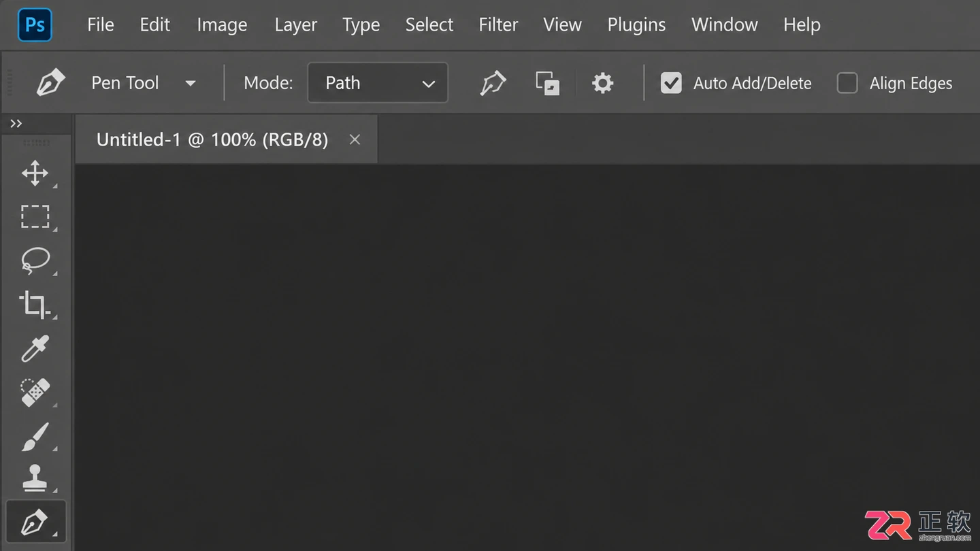The width and height of the screenshot is (980, 551).
Task: Open the Filter menu
Action: point(498,25)
